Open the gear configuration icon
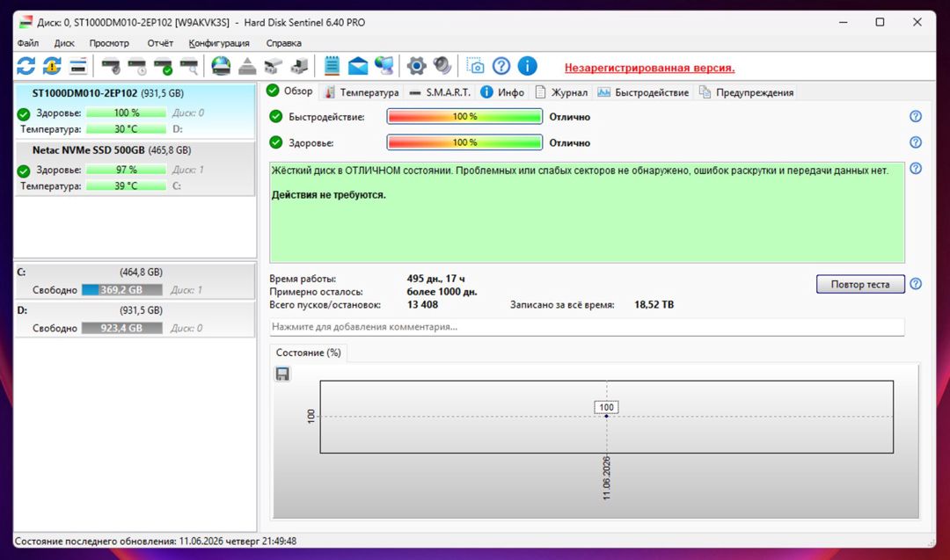Image resolution: width=950 pixels, height=560 pixels. [x=416, y=66]
